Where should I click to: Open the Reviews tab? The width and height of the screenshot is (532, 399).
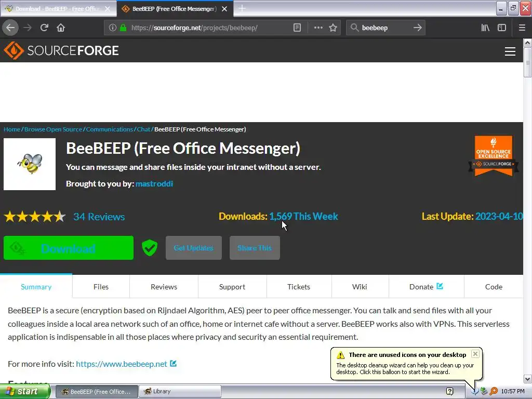click(164, 287)
